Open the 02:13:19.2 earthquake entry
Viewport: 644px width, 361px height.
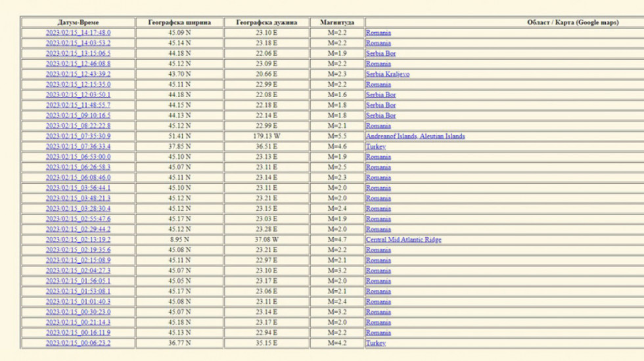(x=78, y=240)
